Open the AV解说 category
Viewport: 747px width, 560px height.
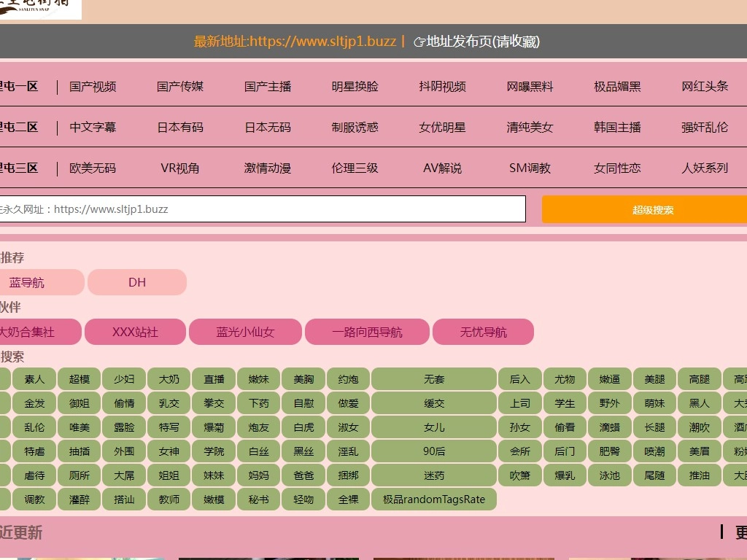pos(442,168)
